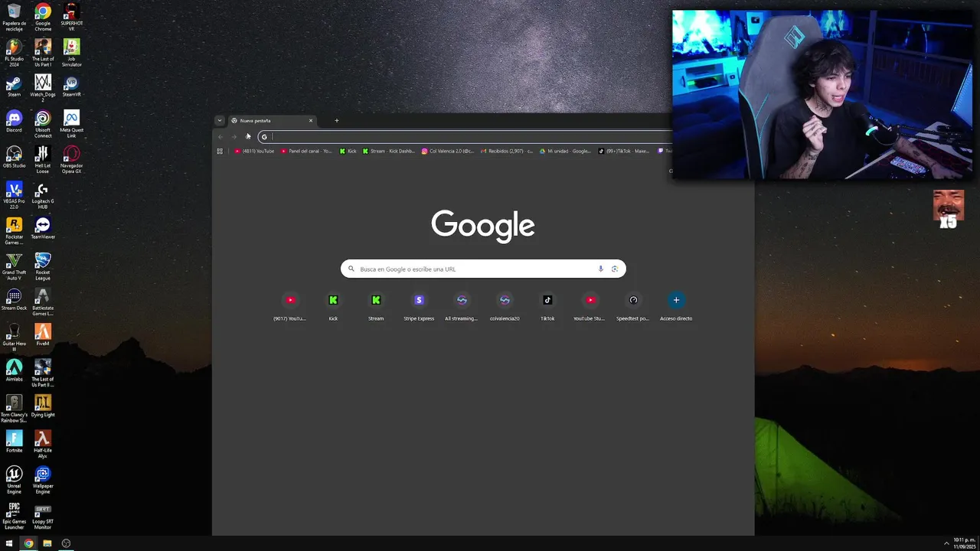980x551 pixels.
Task: Open the taskbar clock and date
Action: 964,543
